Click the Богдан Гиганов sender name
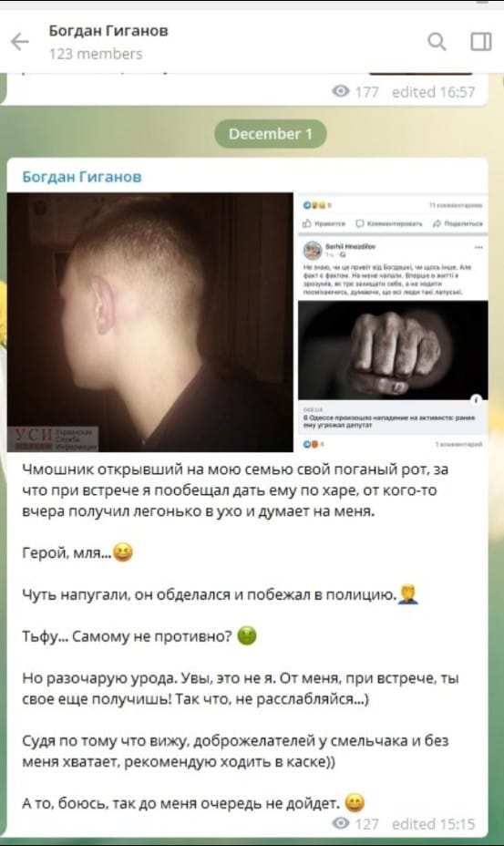The height and width of the screenshot is (846, 504). pos(82,177)
